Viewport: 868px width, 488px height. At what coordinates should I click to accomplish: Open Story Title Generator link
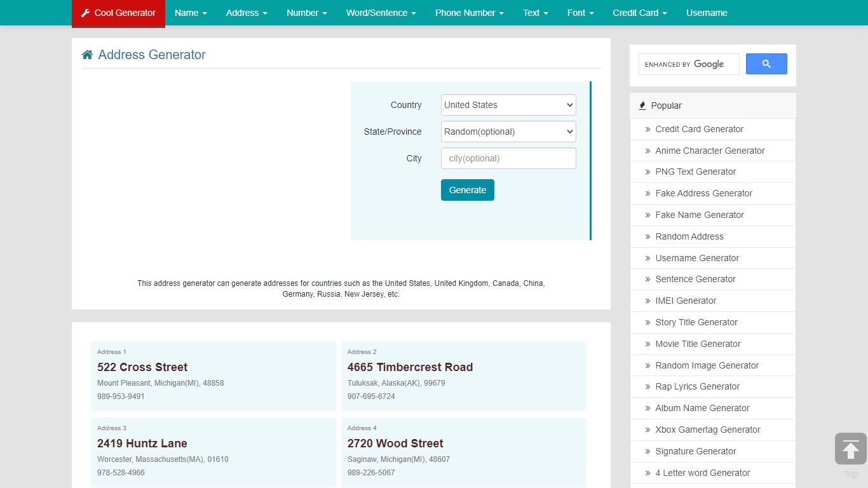point(696,322)
